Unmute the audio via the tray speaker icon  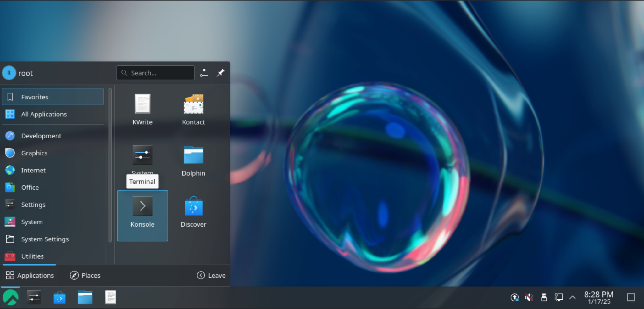tap(529, 297)
